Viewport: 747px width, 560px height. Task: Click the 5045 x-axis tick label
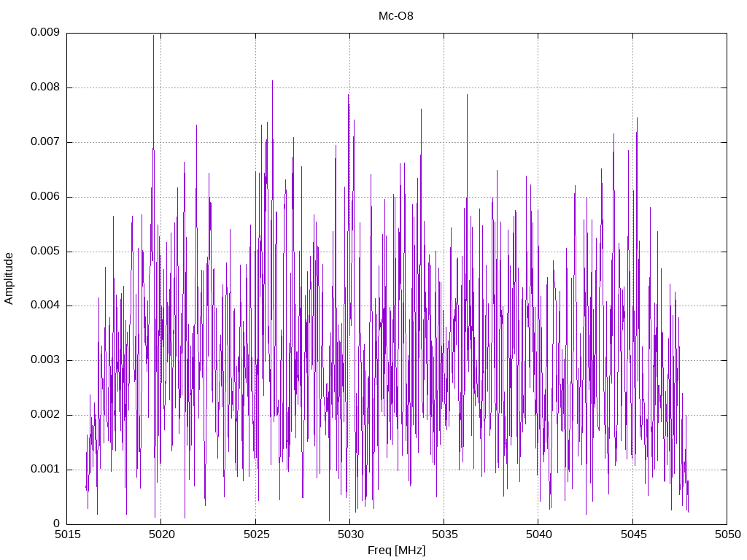633,534
